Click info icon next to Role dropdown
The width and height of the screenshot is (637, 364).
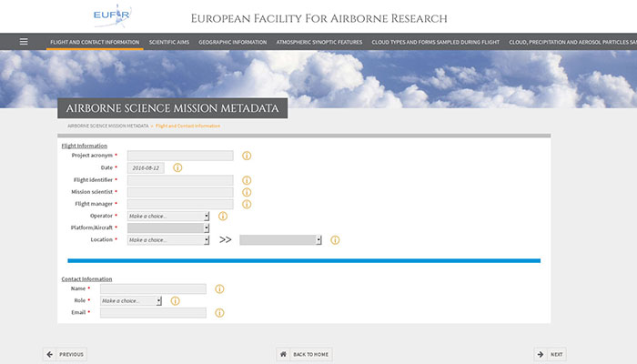point(175,300)
